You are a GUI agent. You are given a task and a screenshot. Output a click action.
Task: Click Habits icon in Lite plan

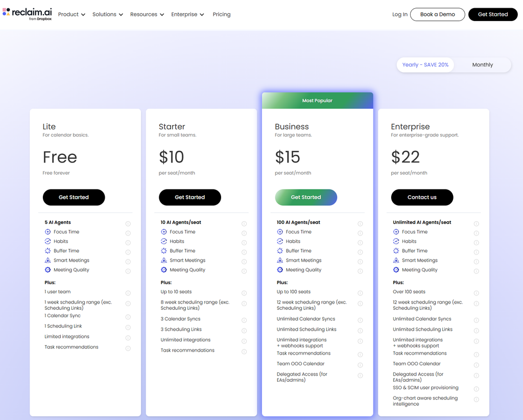click(47, 241)
